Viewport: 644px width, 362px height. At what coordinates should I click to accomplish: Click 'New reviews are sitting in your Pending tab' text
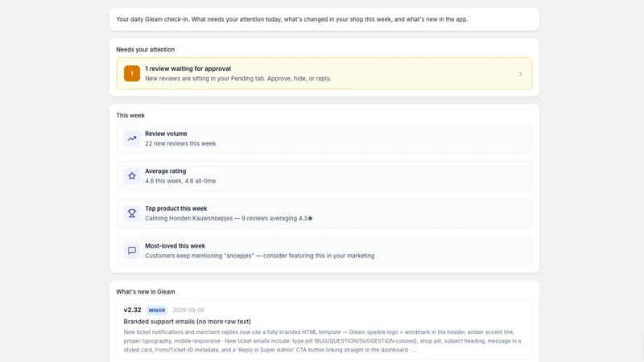(x=237, y=78)
